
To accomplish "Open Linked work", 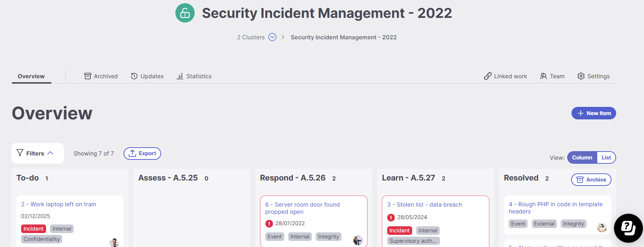I will click(x=505, y=76).
